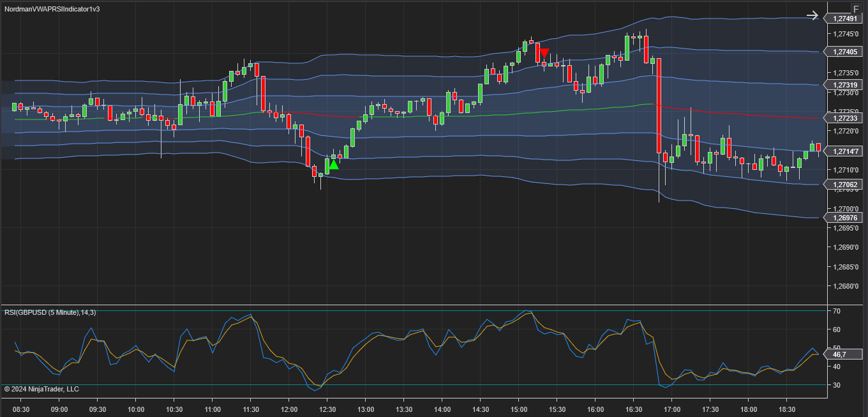Click the 16:00 time axis label
The height and width of the screenshot is (417, 868).
click(x=595, y=409)
